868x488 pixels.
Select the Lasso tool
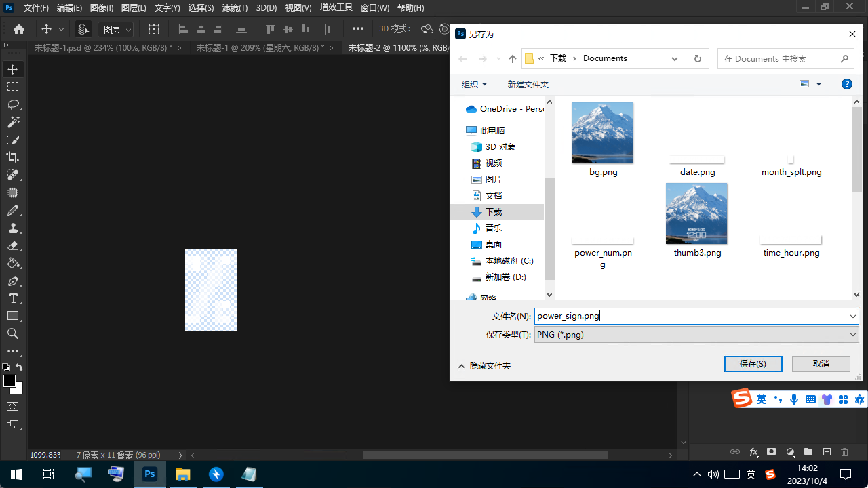tap(13, 104)
